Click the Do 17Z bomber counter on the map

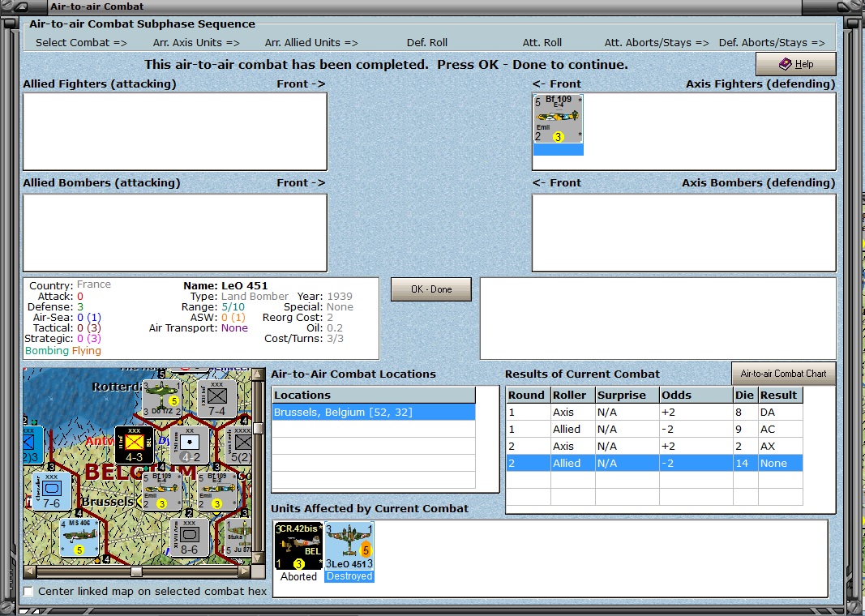point(161,398)
